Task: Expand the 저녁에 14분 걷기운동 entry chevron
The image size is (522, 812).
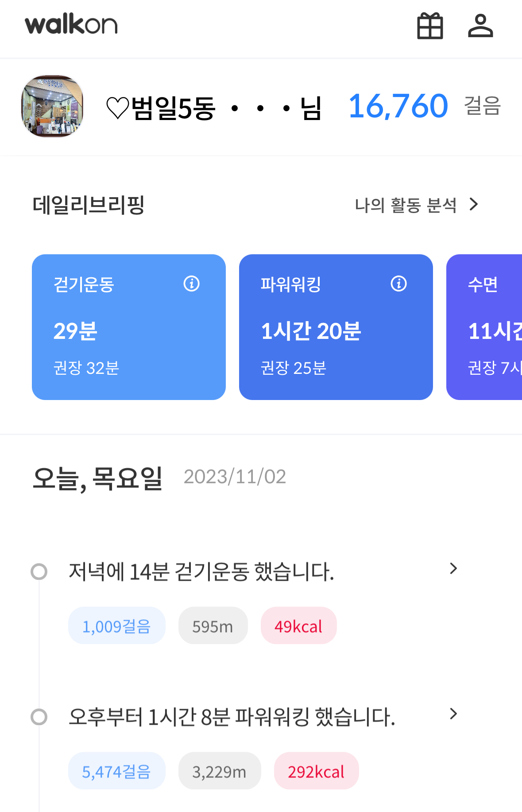Action: [x=453, y=568]
